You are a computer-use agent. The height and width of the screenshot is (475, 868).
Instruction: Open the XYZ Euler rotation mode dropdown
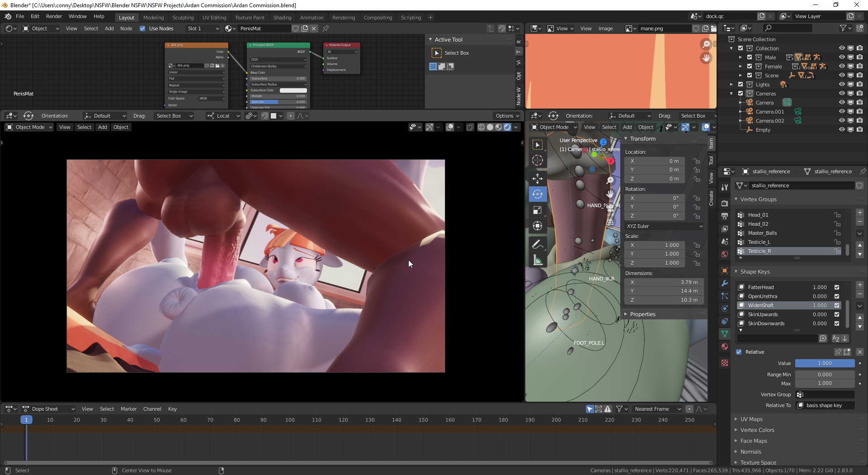[x=664, y=226]
